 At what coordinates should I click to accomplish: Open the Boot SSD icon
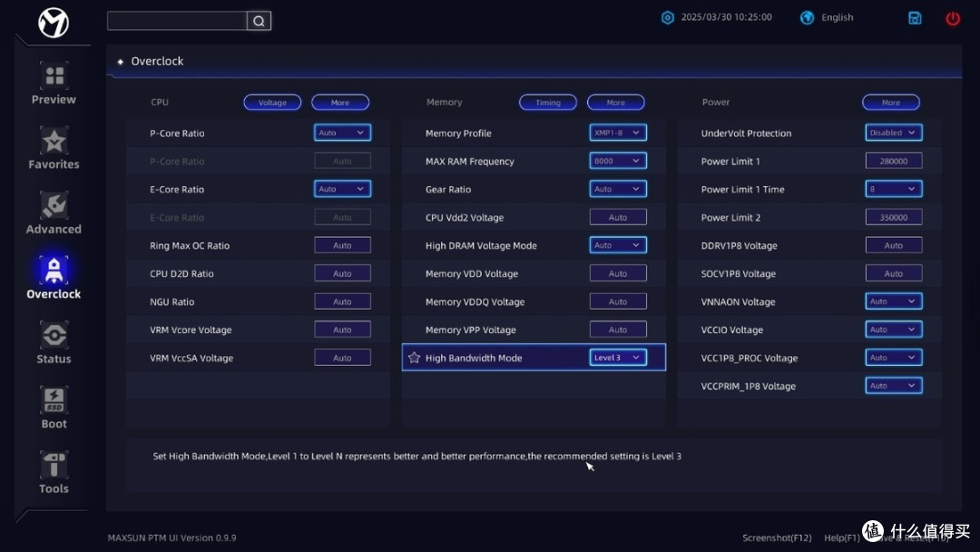54,400
